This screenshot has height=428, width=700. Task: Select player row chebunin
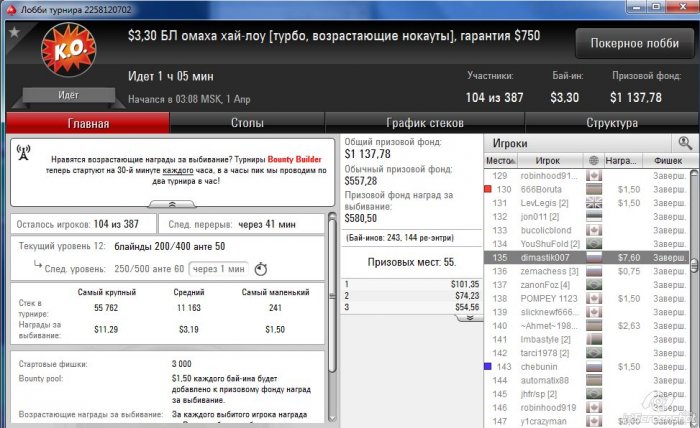[x=586, y=366]
